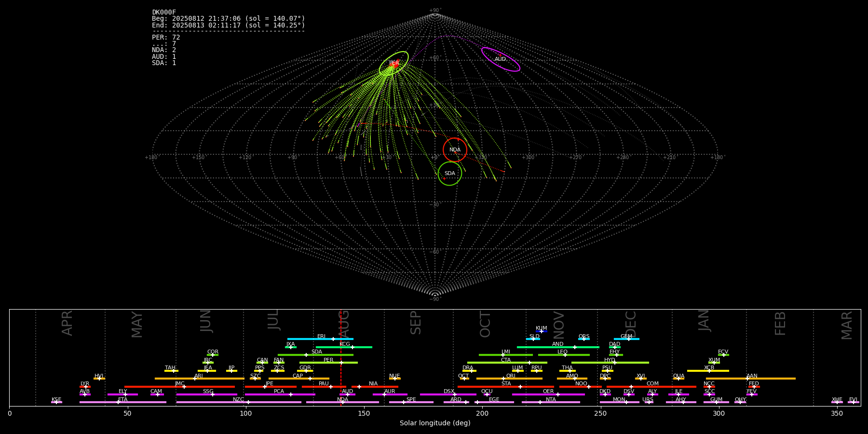Select the OER shower bar in timeline

pyautogui.click(x=548, y=394)
